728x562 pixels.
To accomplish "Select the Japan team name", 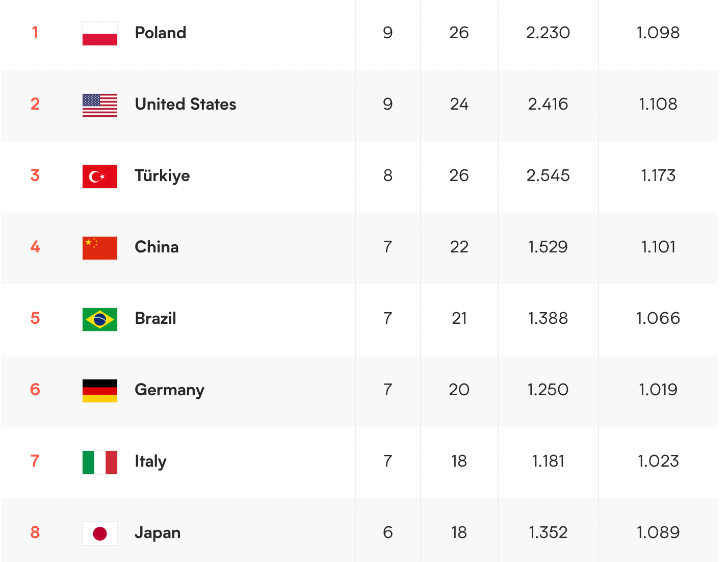I will click(158, 533).
